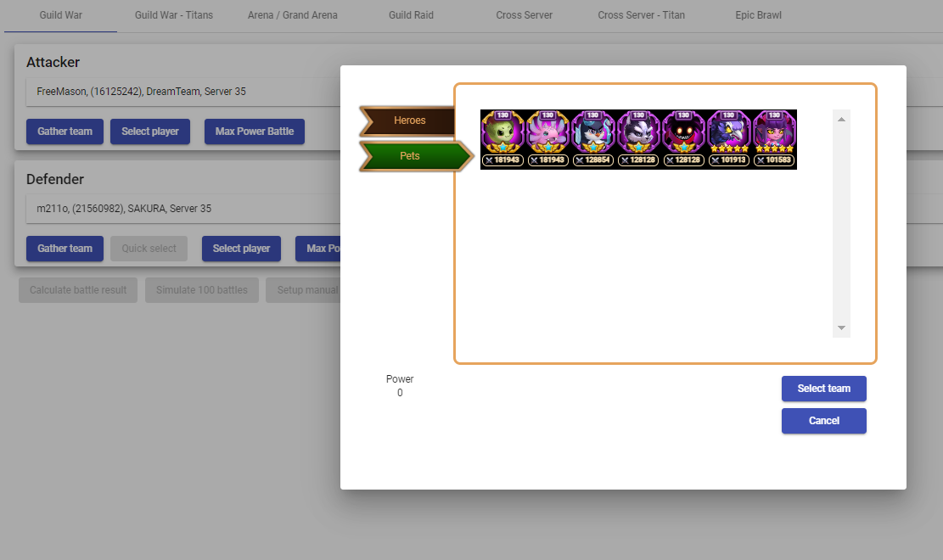Open the Guild War - Titans tab
Image resolution: width=943 pixels, height=560 pixels.
pos(174,15)
